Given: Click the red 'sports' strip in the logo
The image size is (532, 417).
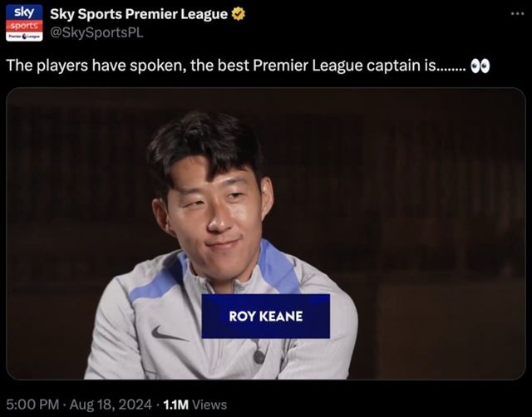Looking at the screenshot, I should [24, 26].
